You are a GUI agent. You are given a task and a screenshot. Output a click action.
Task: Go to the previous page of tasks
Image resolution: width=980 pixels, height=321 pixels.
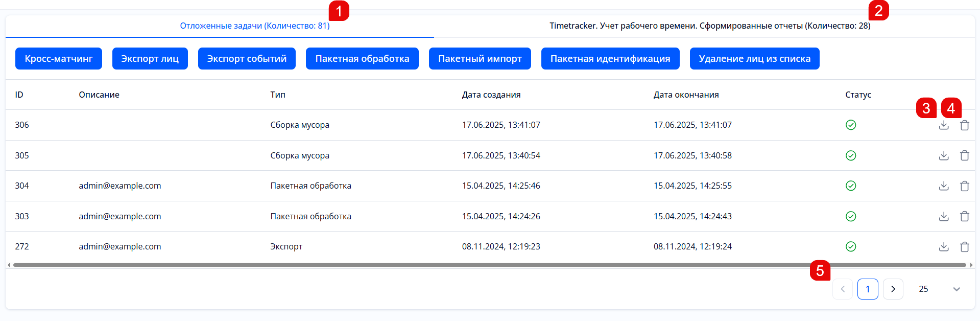tap(843, 289)
